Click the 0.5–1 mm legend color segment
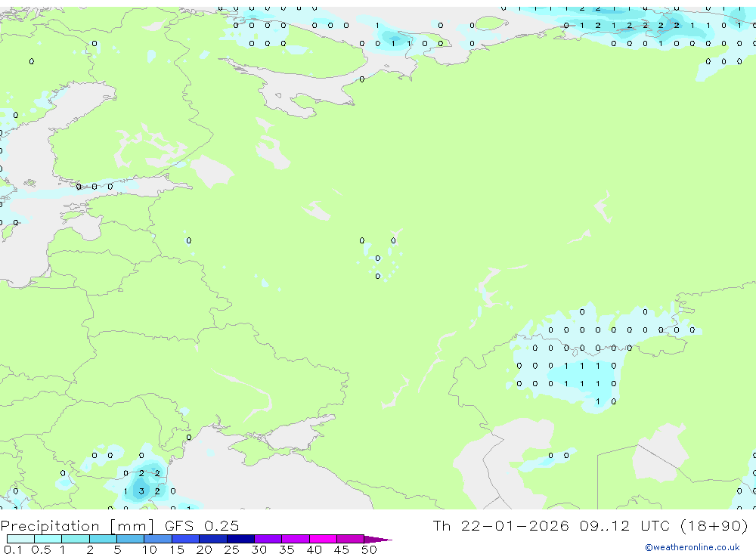 [48, 539]
